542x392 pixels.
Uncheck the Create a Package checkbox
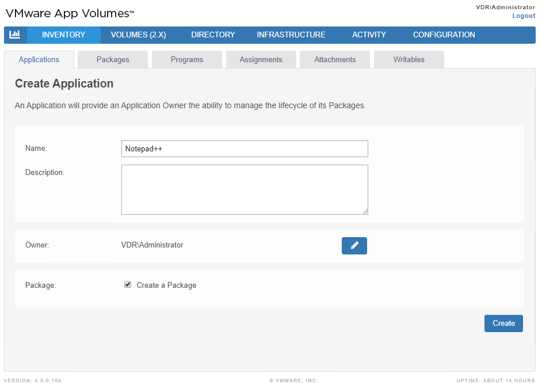(x=128, y=284)
